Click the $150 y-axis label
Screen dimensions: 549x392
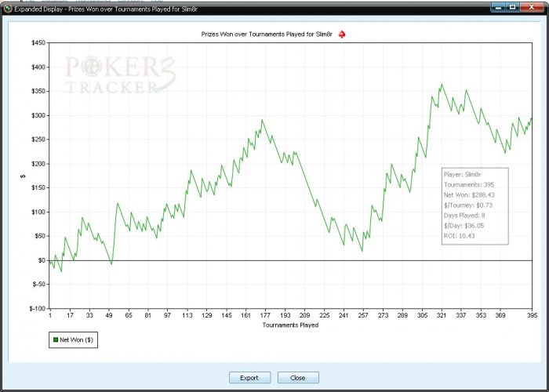[x=38, y=187]
